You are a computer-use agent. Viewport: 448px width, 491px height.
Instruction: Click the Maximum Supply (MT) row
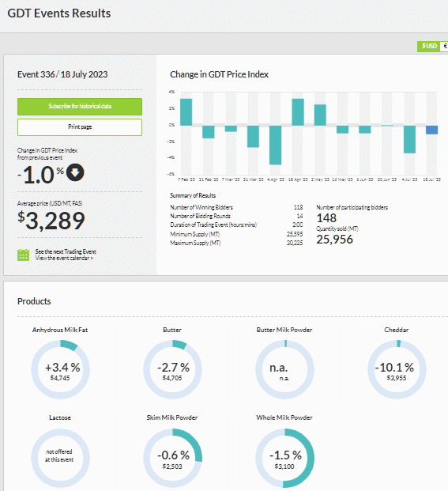point(236,243)
